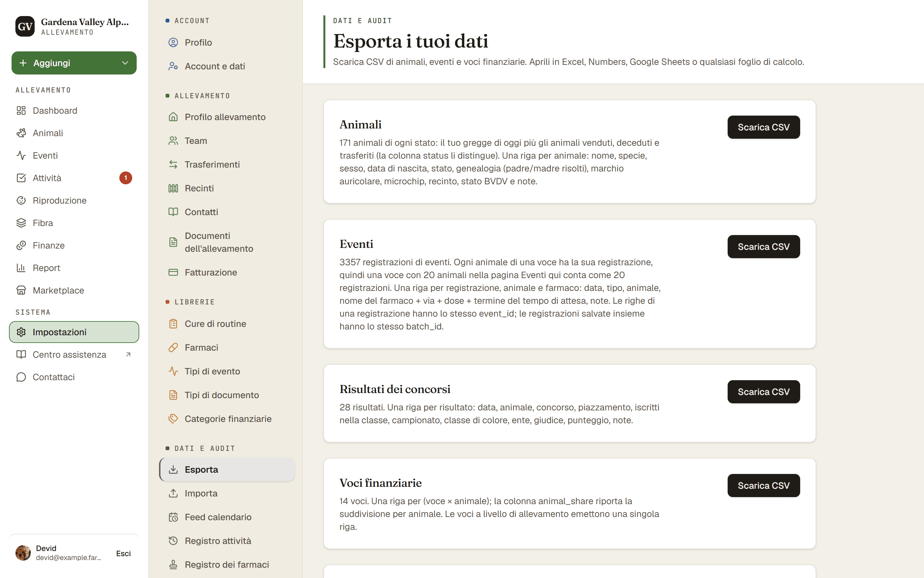Click the Cure di routine clipboard icon
Viewport: 924px width, 578px height.
(x=173, y=324)
